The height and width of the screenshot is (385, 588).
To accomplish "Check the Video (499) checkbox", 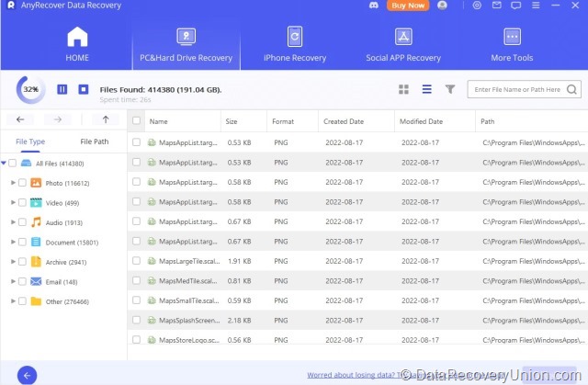I will [22, 202].
